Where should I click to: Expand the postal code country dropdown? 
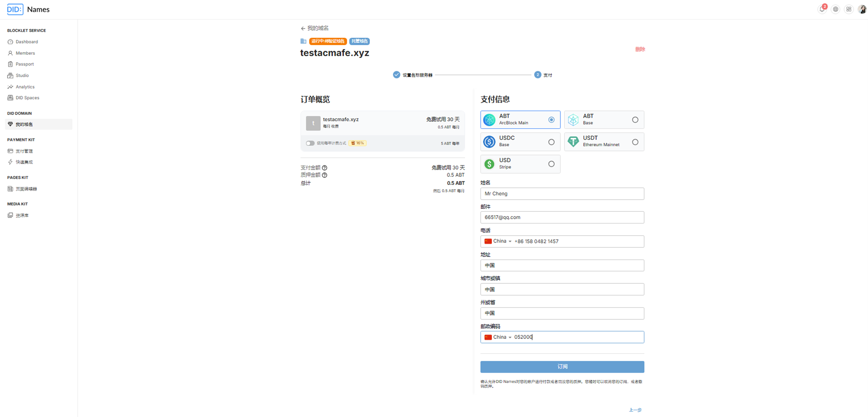pyautogui.click(x=498, y=337)
